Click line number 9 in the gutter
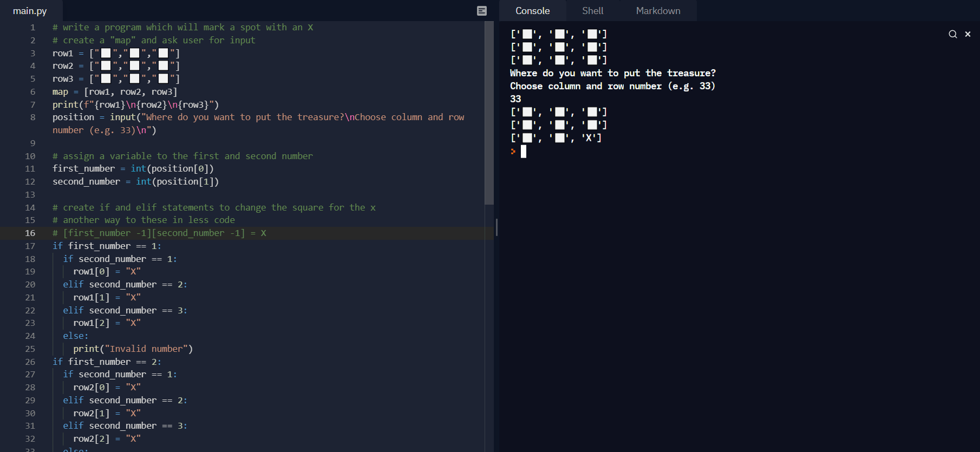The width and height of the screenshot is (980, 452). (32, 143)
